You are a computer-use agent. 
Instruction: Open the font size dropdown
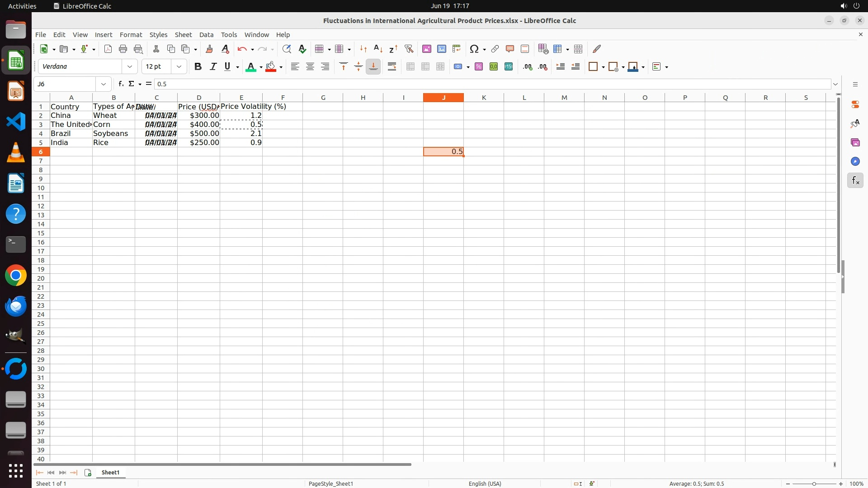tap(179, 66)
